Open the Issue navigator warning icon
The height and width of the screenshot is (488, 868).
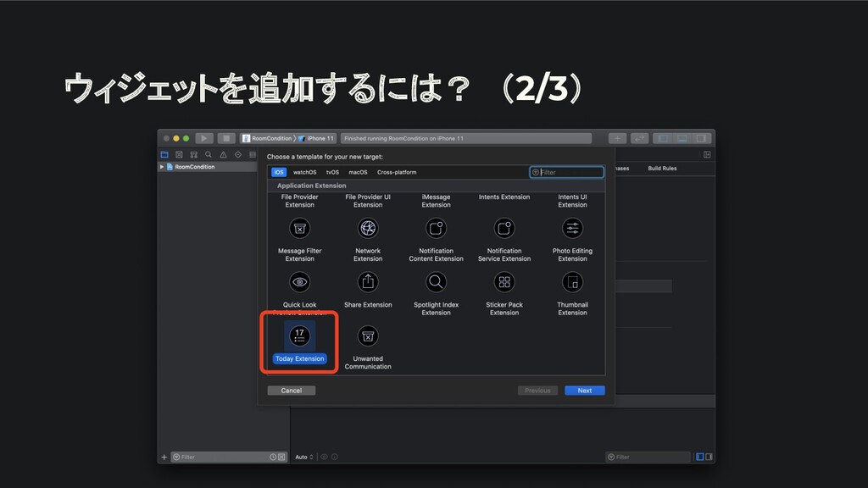click(223, 155)
